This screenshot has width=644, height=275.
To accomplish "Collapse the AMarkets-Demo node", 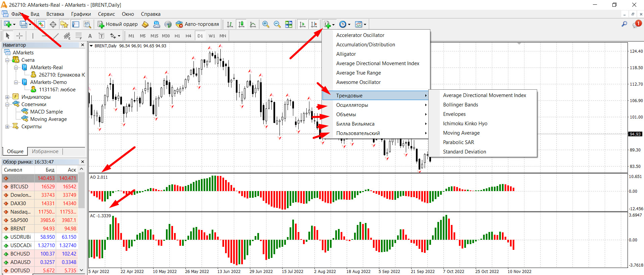I will click(16, 82).
